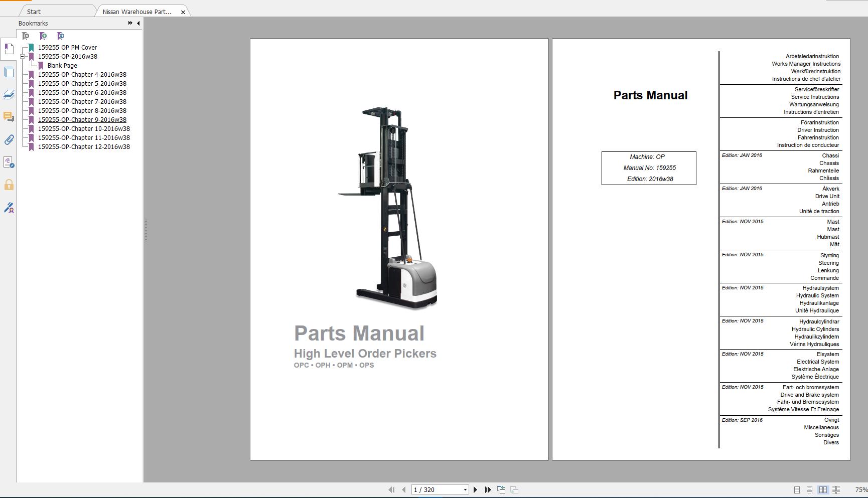Image resolution: width=868 pixels, height=498 pixels.
Task: Click the order picker forklift image
Action: [x=388, y=208]
